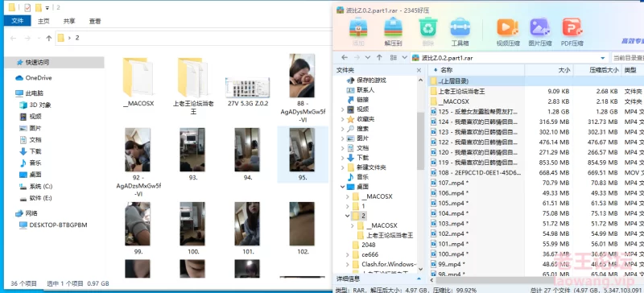Open the view mode dropdown in archive toolbar

[405, 57]
